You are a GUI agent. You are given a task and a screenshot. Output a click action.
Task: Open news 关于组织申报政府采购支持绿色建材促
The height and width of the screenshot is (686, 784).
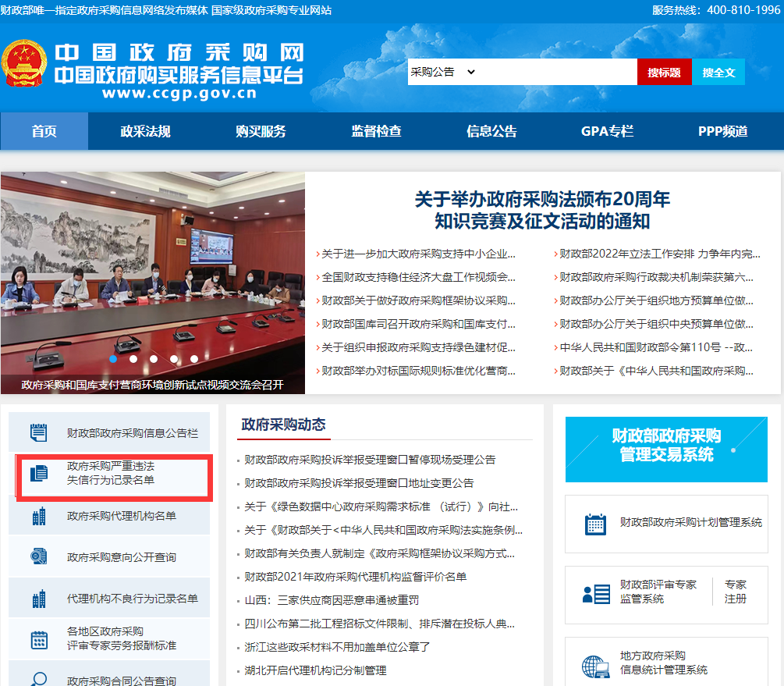(418, 347)
